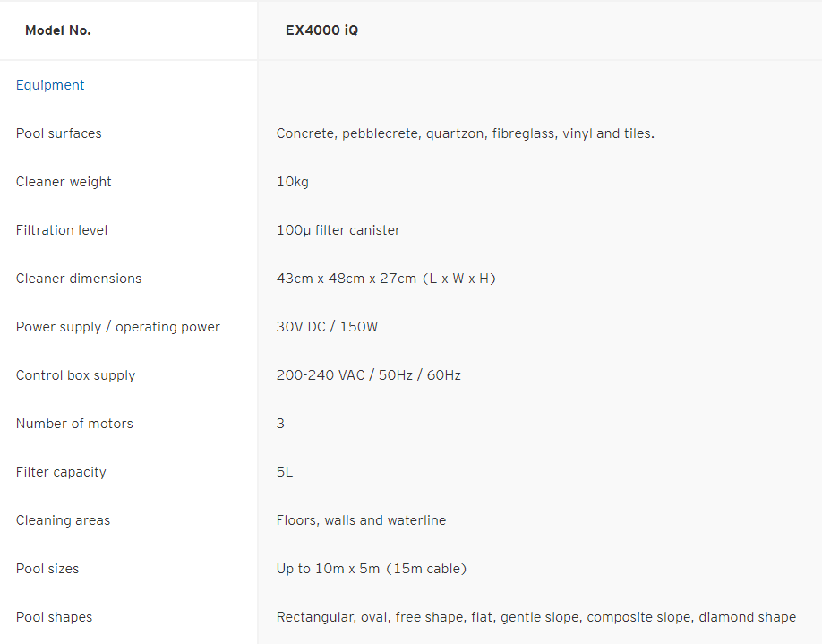Click the Pool shapes label

55,617
